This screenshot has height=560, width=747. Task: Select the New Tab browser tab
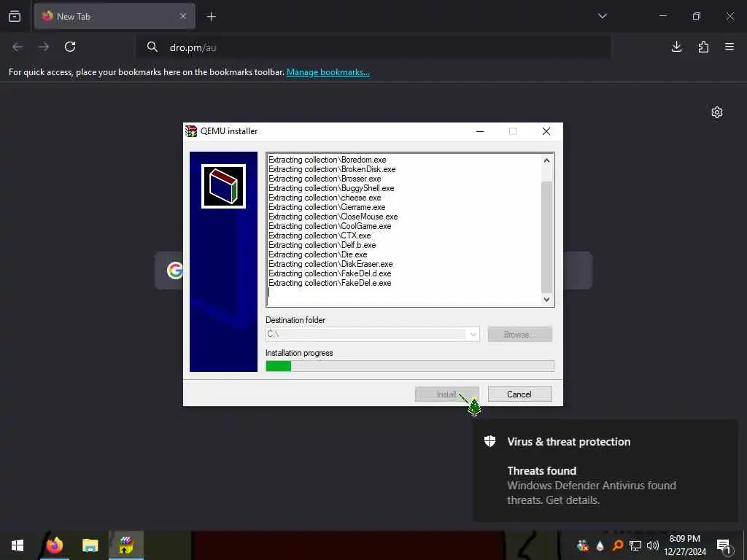pos(115,16)
